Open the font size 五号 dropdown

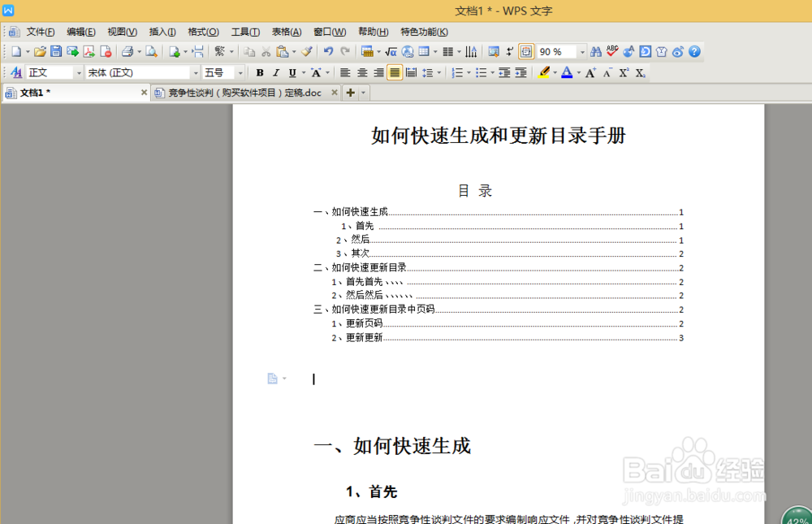click(x=240, y=73)
